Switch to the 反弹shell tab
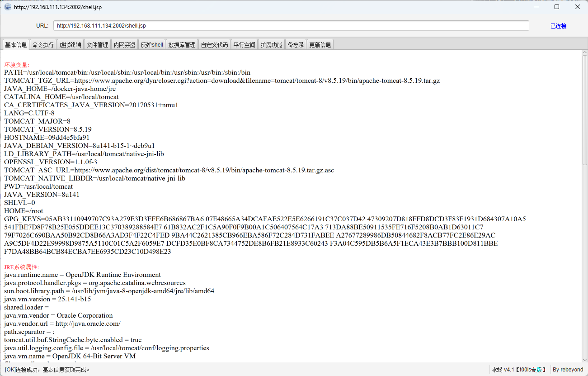The height and width of the screenshot is (376, 588). pos(152,45)
